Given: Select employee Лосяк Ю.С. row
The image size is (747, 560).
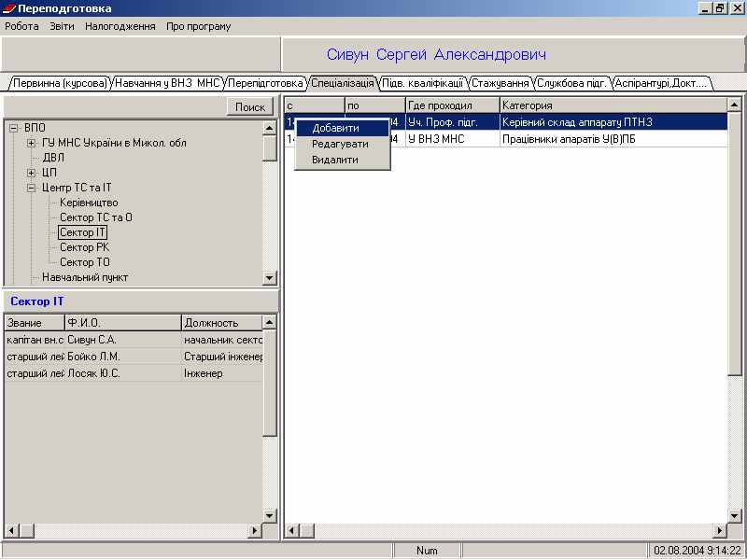Looking at the screenshot, I should coord(134,373).
